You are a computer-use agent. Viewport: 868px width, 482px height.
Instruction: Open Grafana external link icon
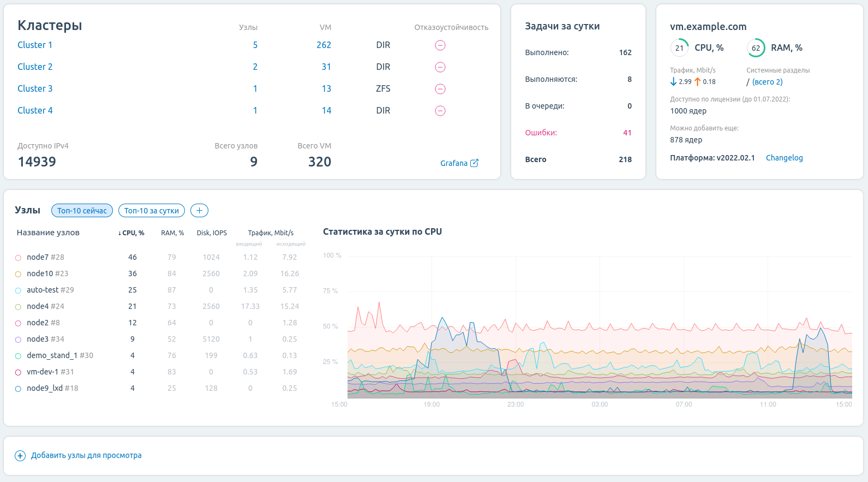475,163
